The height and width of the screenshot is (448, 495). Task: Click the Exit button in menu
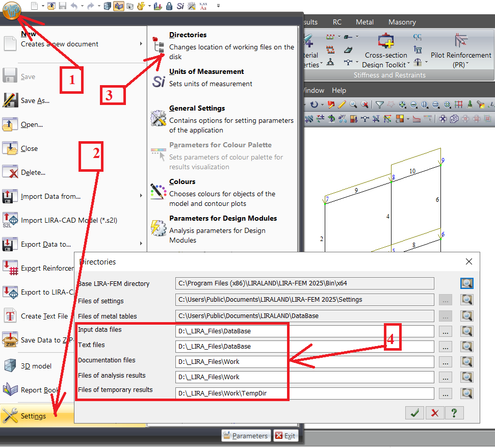285,436
